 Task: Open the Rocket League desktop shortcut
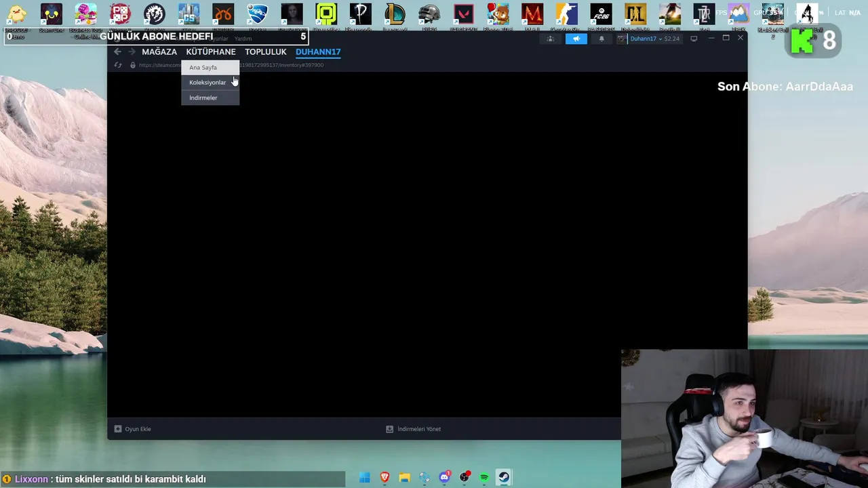coord(257,14)
